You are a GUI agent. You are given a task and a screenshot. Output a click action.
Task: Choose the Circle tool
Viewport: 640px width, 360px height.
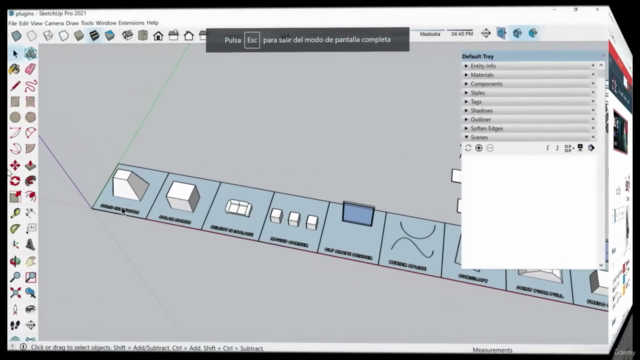(x=15, y=117)
